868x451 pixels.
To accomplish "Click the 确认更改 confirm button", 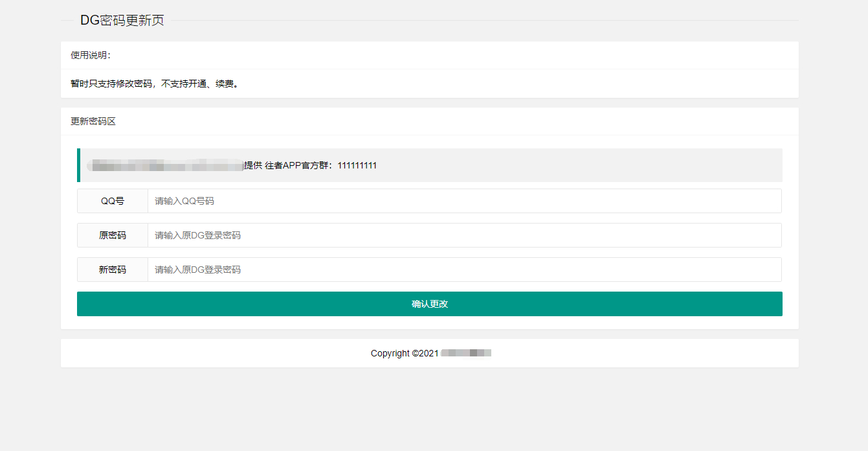I will coord(429,303).
